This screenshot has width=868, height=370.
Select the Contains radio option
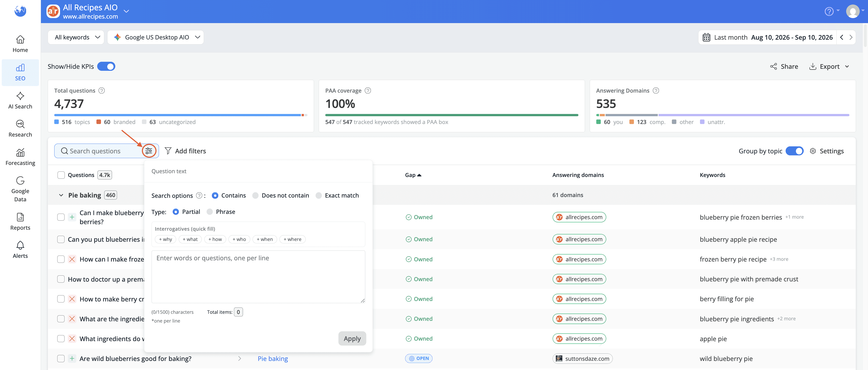tap(215, 196)
